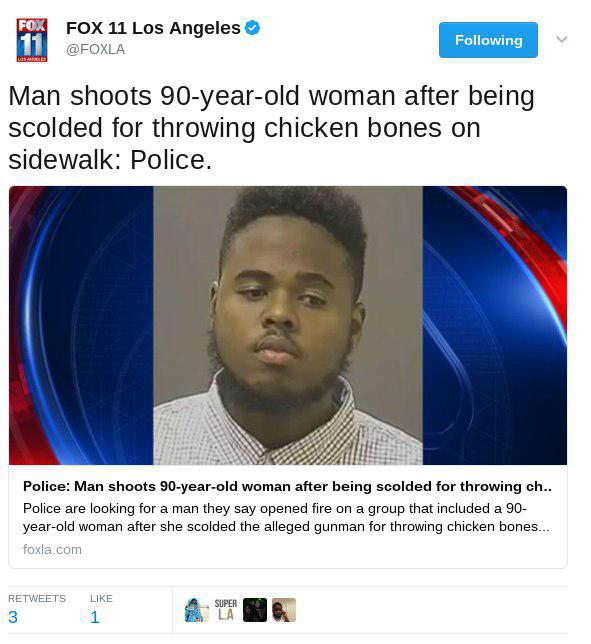Open the bold article headline link
Screen dimensions: 591x644
point(287,486)
